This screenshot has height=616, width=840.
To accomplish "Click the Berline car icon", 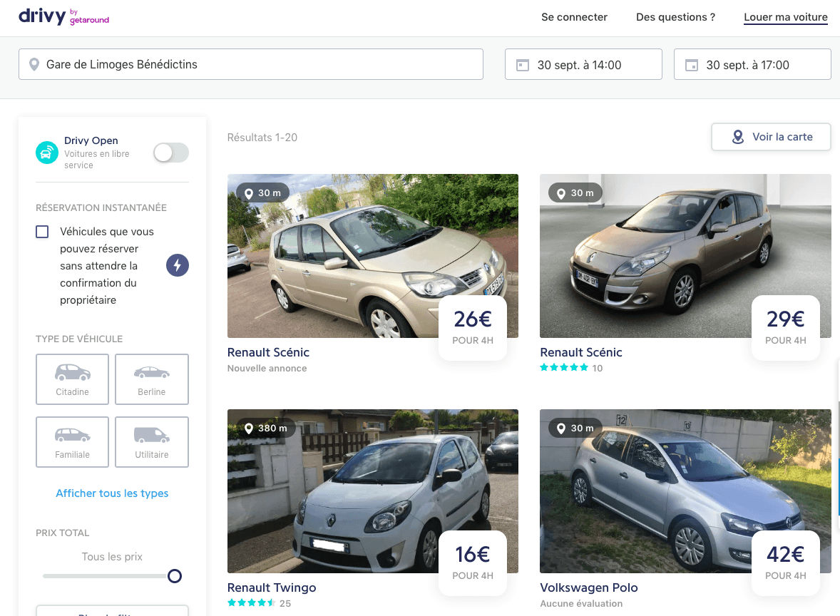I will [152, 372].
